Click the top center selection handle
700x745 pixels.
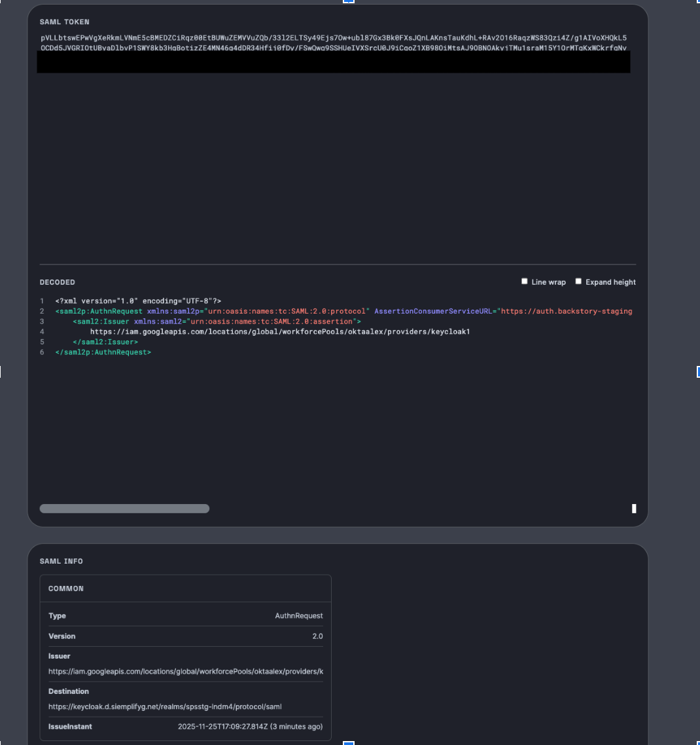click(x=349, y=1)
